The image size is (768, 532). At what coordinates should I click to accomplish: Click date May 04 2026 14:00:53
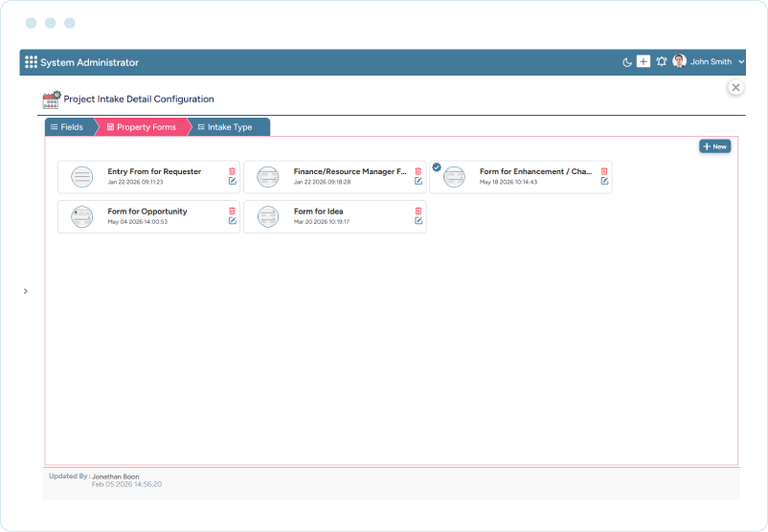click(x=138, y=222)
